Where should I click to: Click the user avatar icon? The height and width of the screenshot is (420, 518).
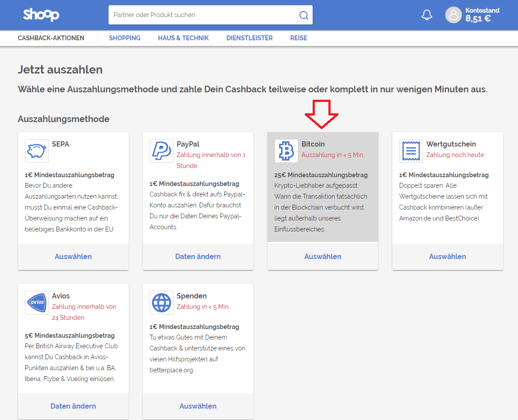click(x=453, y=15)
